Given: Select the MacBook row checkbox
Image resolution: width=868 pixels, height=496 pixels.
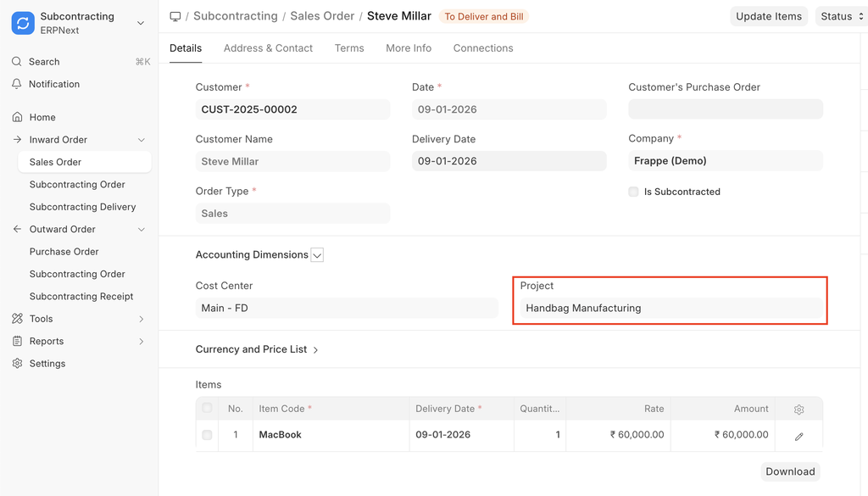Looking at the screenshot, I should pyautogui.click(x=207, y=435).
